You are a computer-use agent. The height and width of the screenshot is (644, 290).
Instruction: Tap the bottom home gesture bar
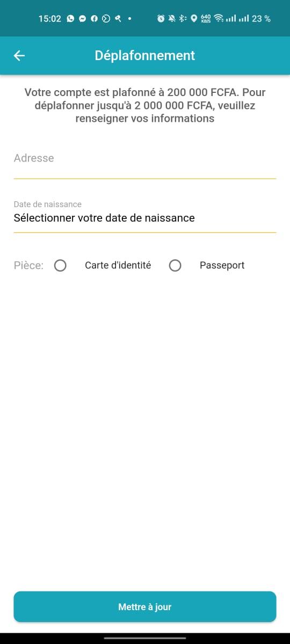tap(145, 638)
